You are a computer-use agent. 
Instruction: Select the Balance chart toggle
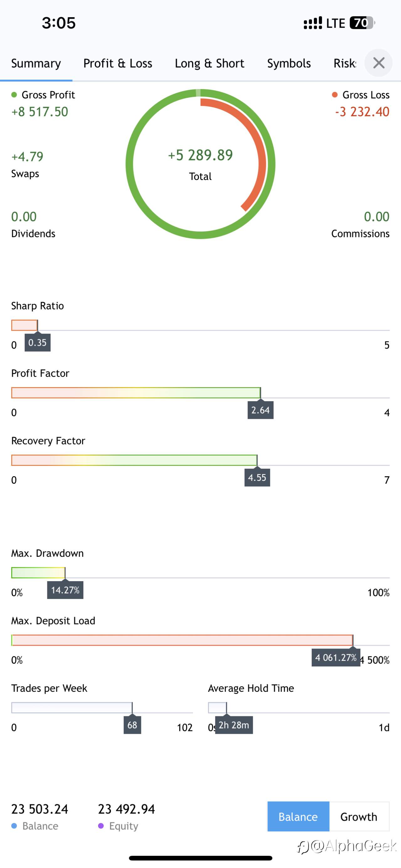[298, 817]
